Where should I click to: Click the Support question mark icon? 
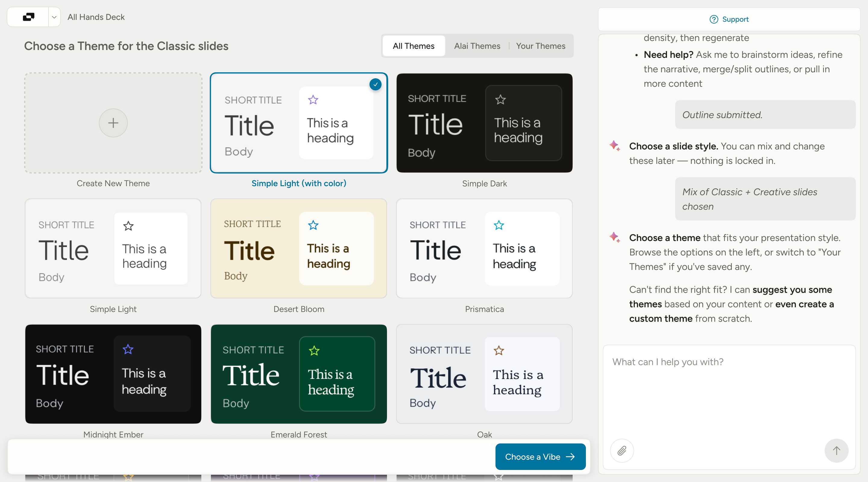pos(714,19)
